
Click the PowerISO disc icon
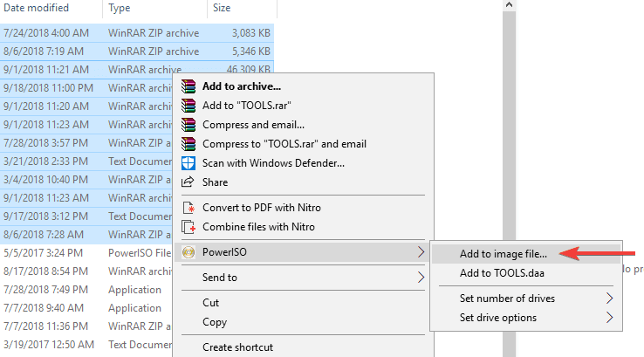click(x=188, y=252)
